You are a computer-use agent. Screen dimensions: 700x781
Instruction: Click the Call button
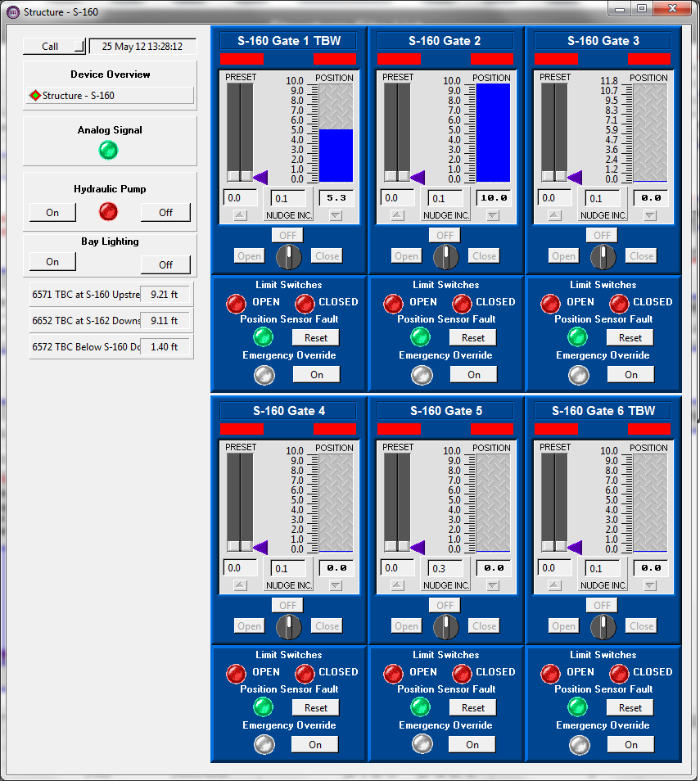(54, 47)
